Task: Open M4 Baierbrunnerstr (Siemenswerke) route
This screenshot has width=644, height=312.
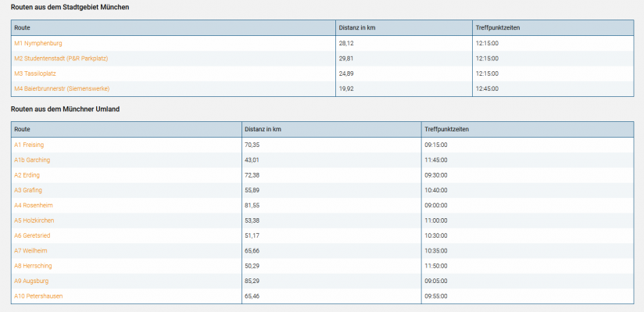Action: (x=62, y=88)
